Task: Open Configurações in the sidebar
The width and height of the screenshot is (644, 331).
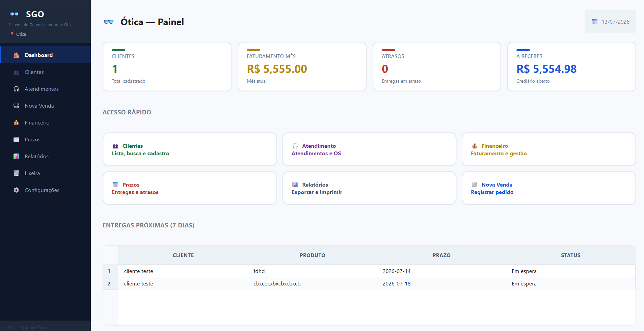Action: (x=46, y=190)
